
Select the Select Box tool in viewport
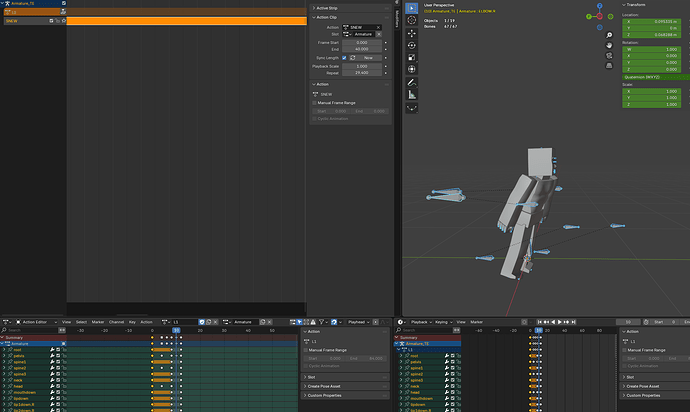coord(411,8)
